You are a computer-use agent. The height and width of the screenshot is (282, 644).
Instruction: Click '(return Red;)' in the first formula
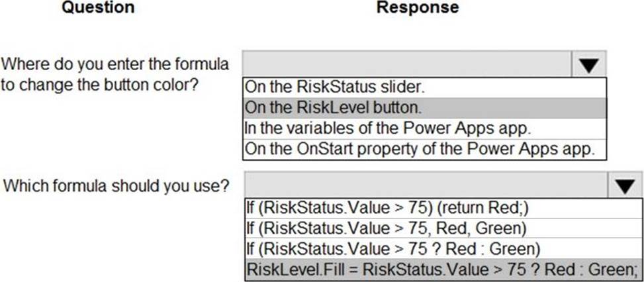click(490, 208)
